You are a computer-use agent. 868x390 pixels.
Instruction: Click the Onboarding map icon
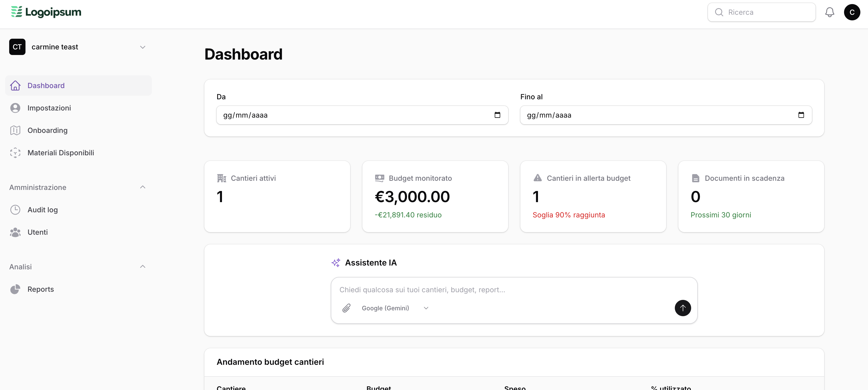click(x=15, y=130)
